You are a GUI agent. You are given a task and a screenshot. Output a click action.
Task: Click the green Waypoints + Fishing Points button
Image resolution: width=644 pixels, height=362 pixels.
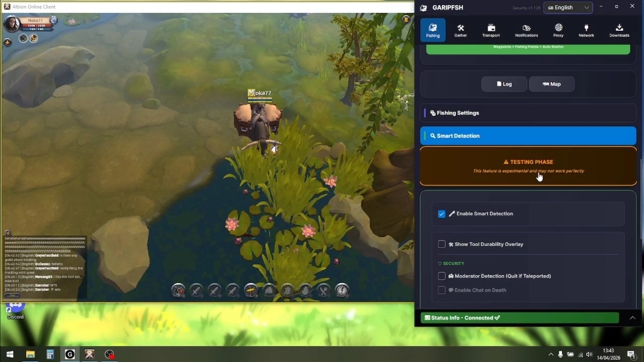[x=528, y=48]
